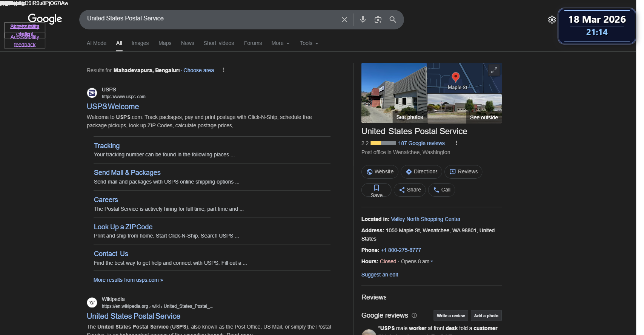Open the Tools dropdown
Screen dimensions: 644x335
(309, 43)
